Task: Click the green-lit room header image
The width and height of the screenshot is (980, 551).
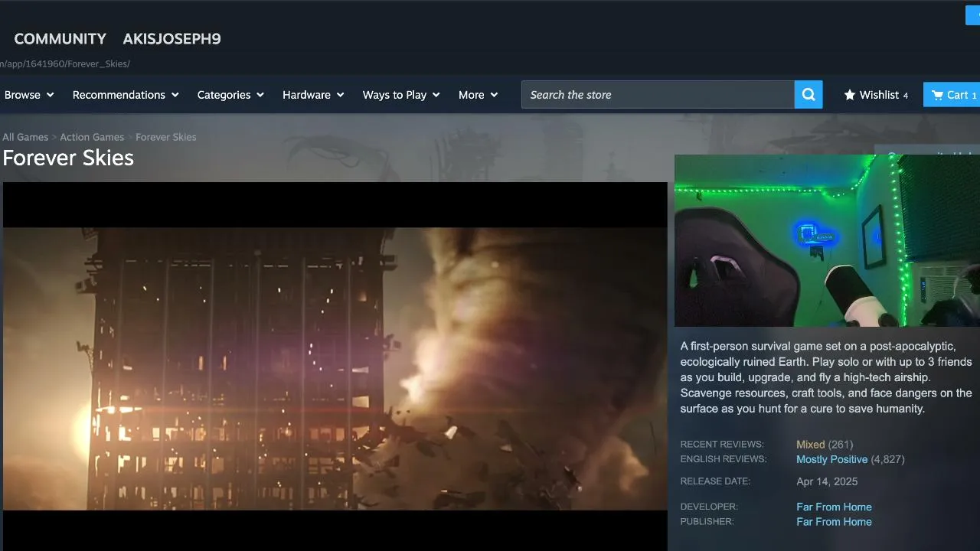Action: click(827, 241)
